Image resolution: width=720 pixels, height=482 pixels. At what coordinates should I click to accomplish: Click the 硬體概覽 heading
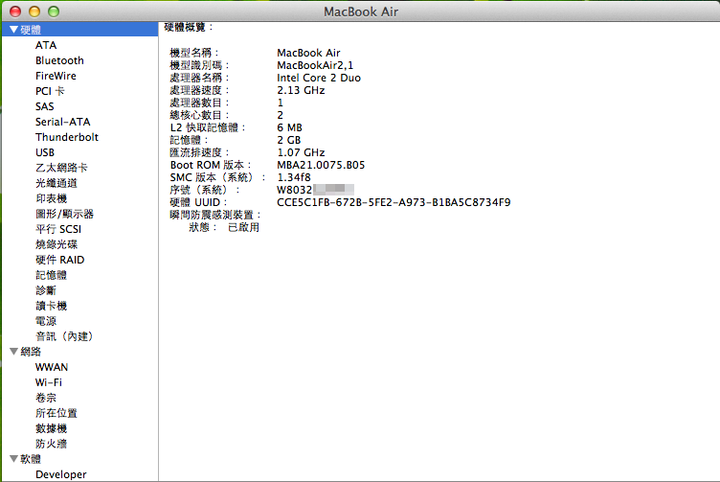(189, 28)
